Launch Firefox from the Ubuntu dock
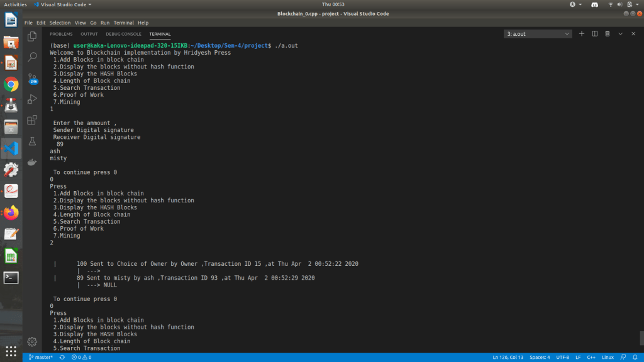Image resolution: width=644 pixels, height=362 pixels. pos(11,213)
